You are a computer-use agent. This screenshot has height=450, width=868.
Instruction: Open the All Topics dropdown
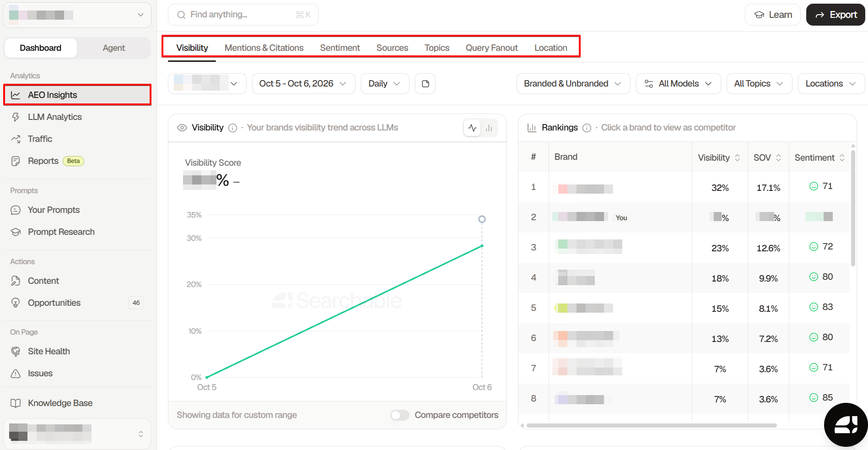pos(759,84)
